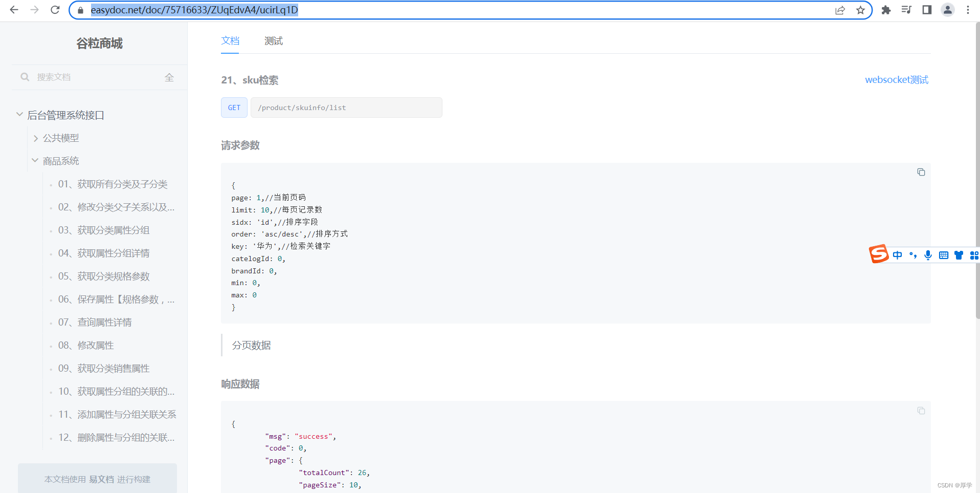Click the lock site-info icon
Viewport: 980px width, 493px height.
point(80,10)
